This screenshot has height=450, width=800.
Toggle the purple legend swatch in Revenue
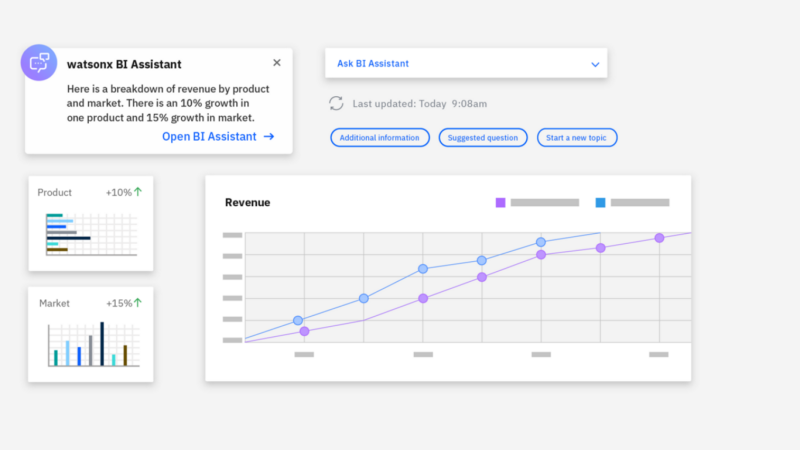coord(500,203)
